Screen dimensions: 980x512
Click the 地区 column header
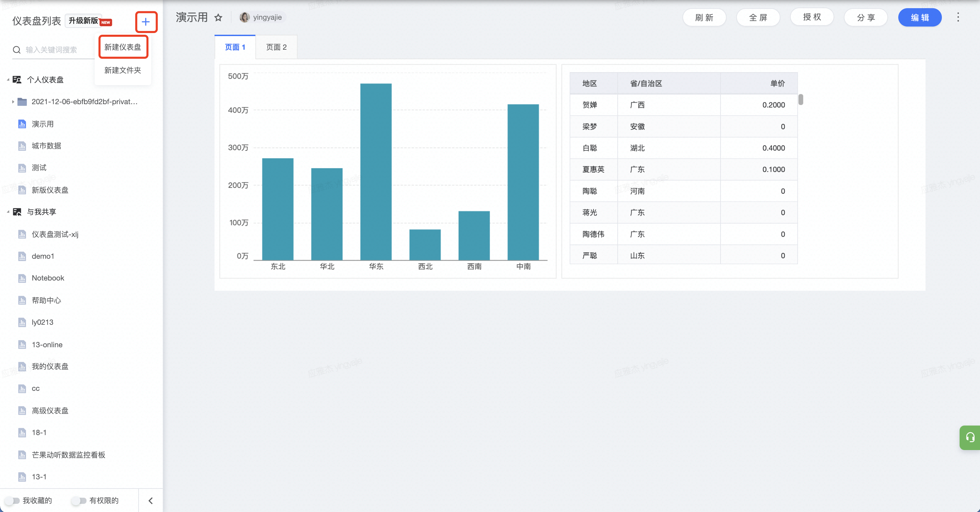[594, 83]
